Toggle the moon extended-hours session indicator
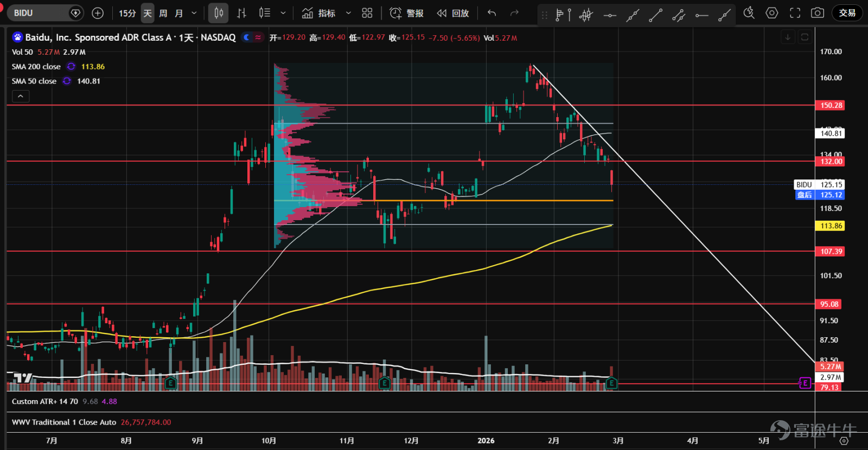Image resolution: width=868 pixels, height=450 pixels. pyautogui.click(x=247, y=37)
